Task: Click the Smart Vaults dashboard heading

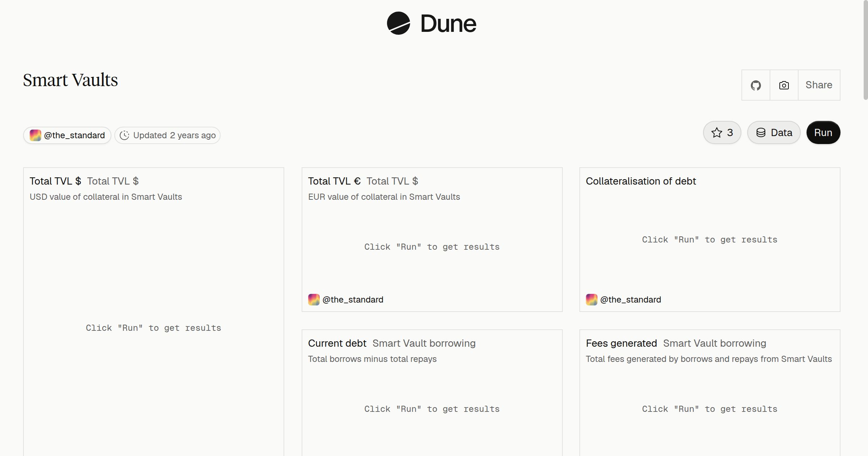Action: [x=71, y=80]
